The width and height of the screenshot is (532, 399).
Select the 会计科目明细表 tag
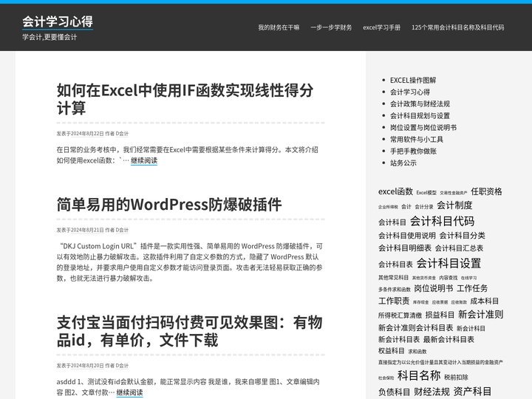pos(405,248)
